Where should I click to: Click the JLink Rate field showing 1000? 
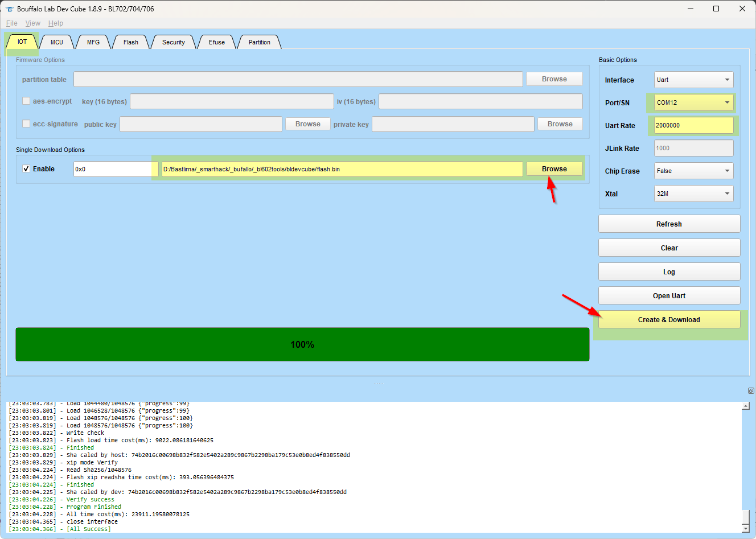pyautogui.click(x=693, y=148)
